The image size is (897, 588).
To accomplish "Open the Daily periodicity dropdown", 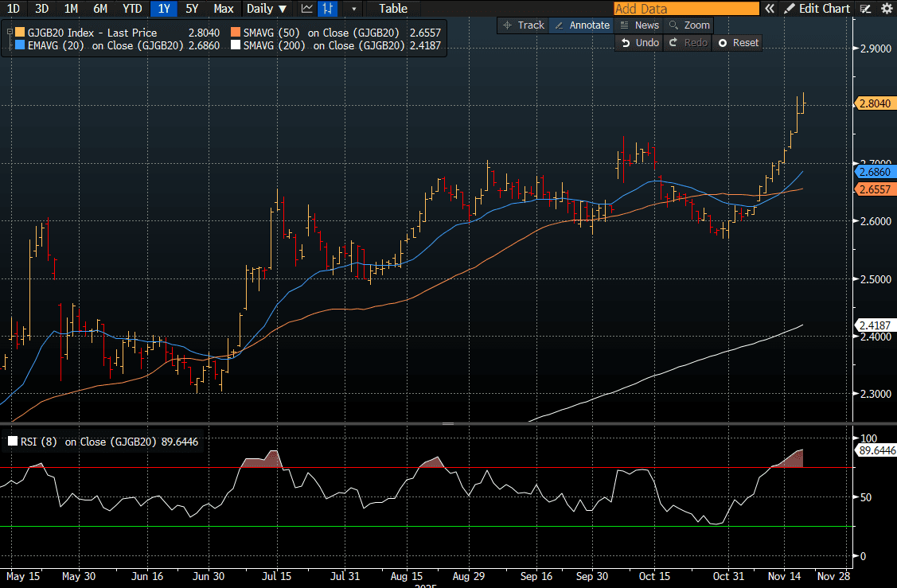I will (x=267, y=9).
